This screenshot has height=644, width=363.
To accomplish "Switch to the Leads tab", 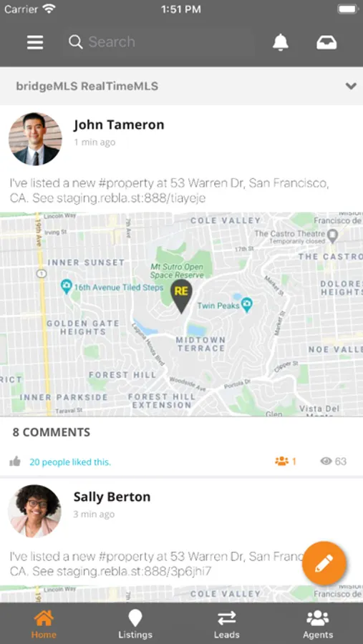I will (226, 624).
